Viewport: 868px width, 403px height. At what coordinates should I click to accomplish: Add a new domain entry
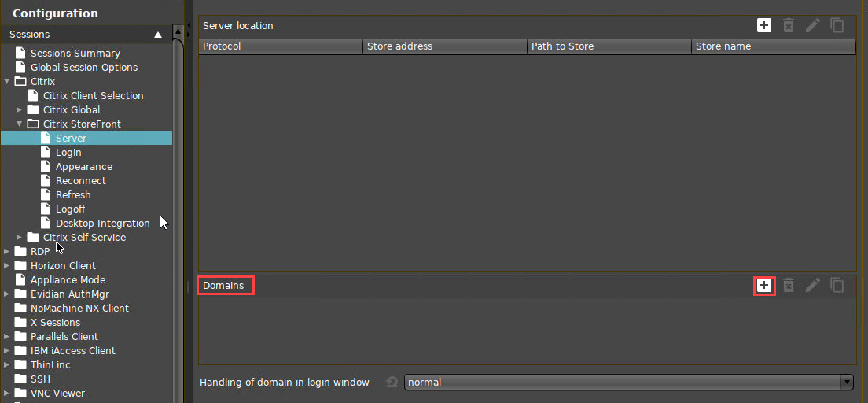(x=763, y=285)
